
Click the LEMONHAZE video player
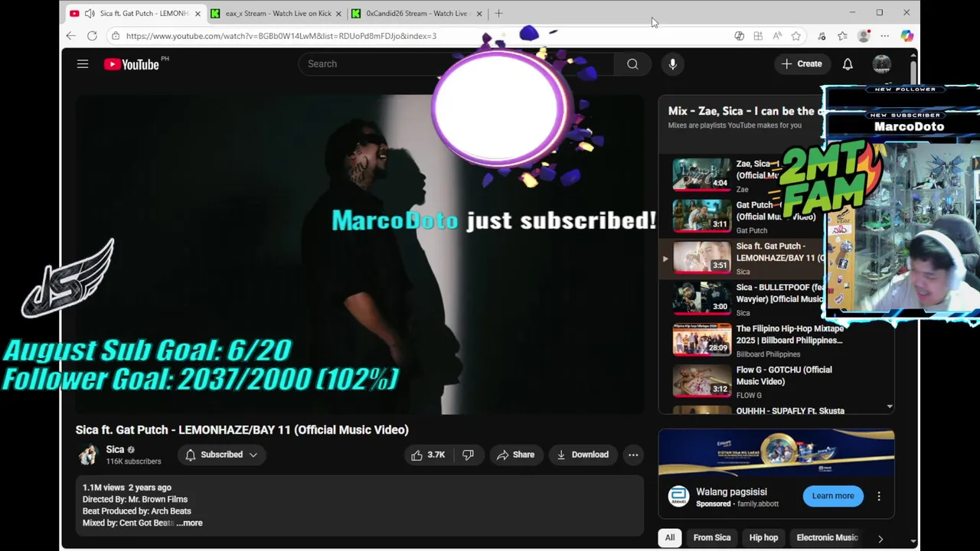click(360, 255)
